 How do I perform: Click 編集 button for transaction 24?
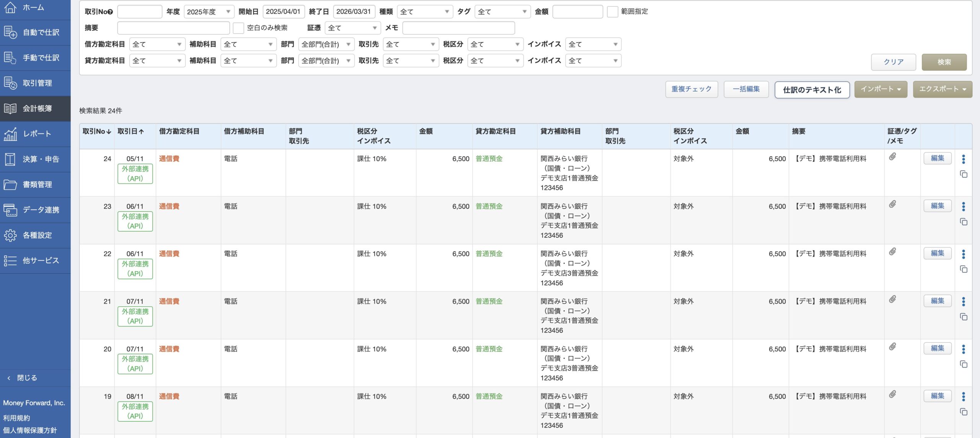(938, 158)
